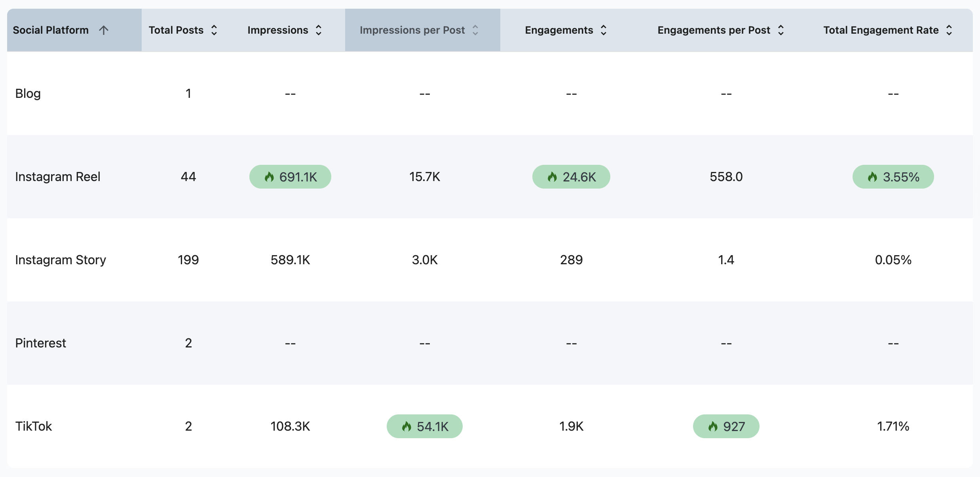The height and width of the screenshot is (477, 980).
Task: Click the Impressions per Post sort icon
Action: [x=475, y=30]
